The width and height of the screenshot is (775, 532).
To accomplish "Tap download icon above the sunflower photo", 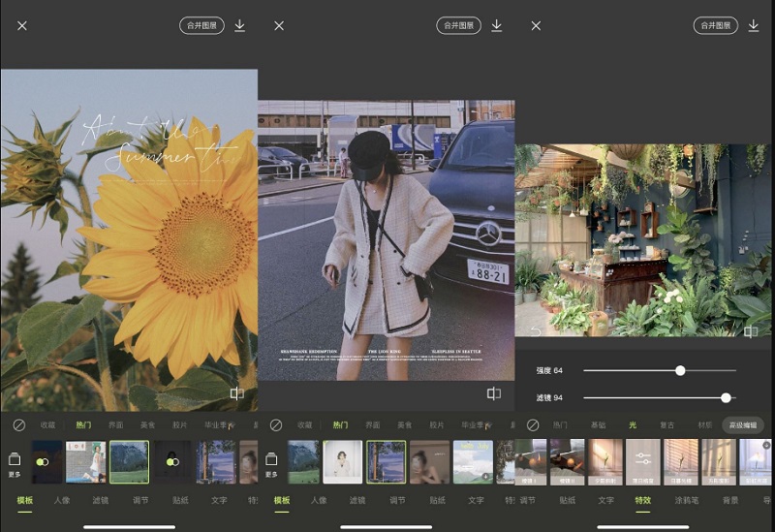I will coord(239,25).
